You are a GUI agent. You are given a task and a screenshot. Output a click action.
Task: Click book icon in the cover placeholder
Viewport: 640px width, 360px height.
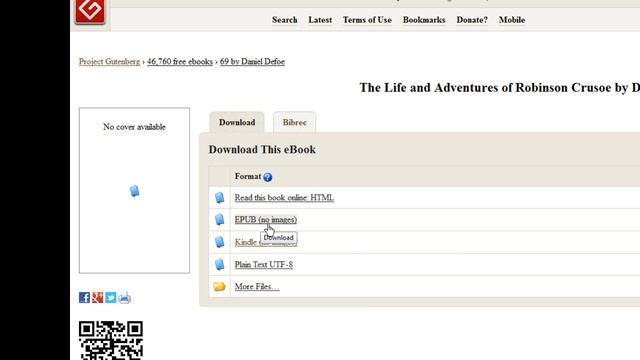coord(134,191)
